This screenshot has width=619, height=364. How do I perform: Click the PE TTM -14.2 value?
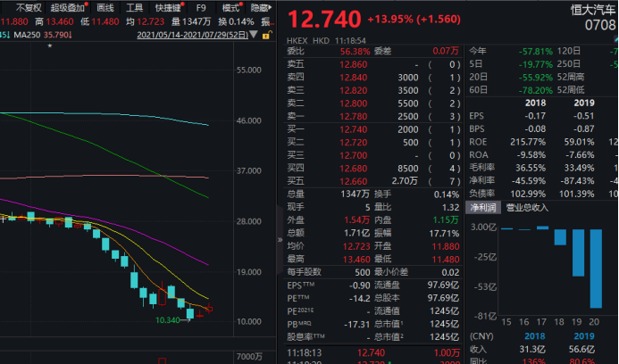point(360,299)
